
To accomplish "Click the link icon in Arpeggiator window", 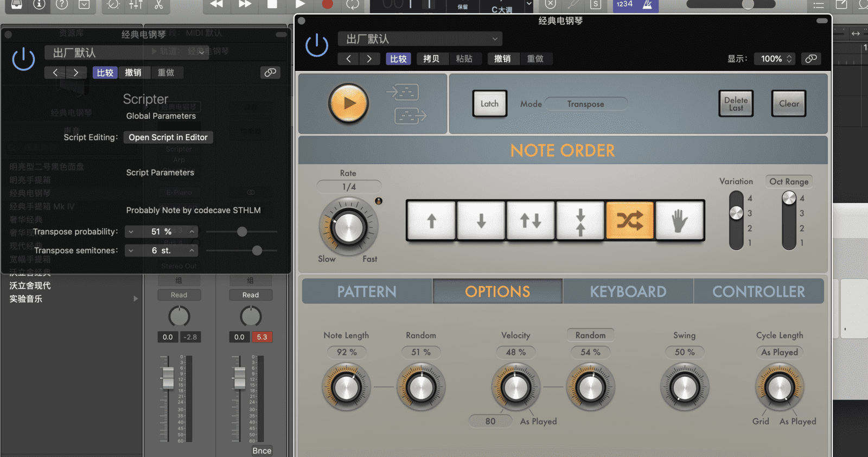I will (811, 59).
